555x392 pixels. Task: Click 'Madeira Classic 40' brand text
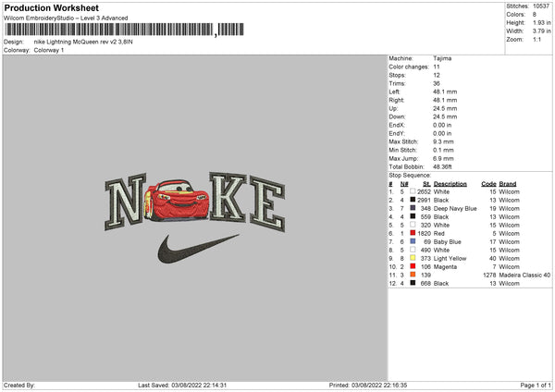coord(524,275)
